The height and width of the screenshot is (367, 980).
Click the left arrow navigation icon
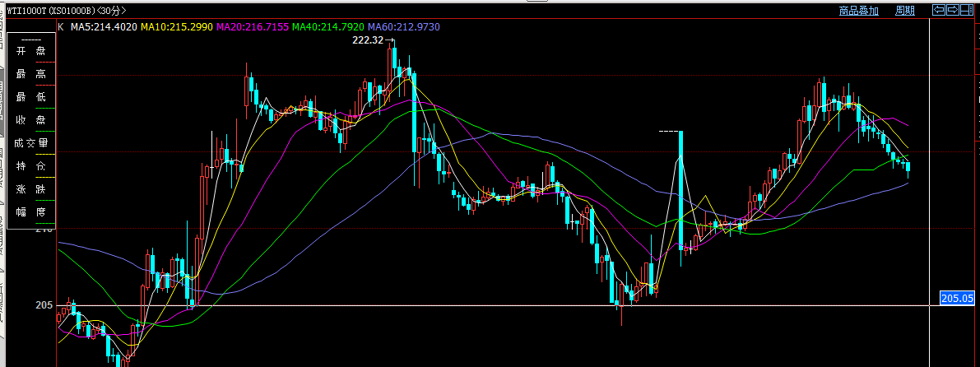click(x=938, y=9)
